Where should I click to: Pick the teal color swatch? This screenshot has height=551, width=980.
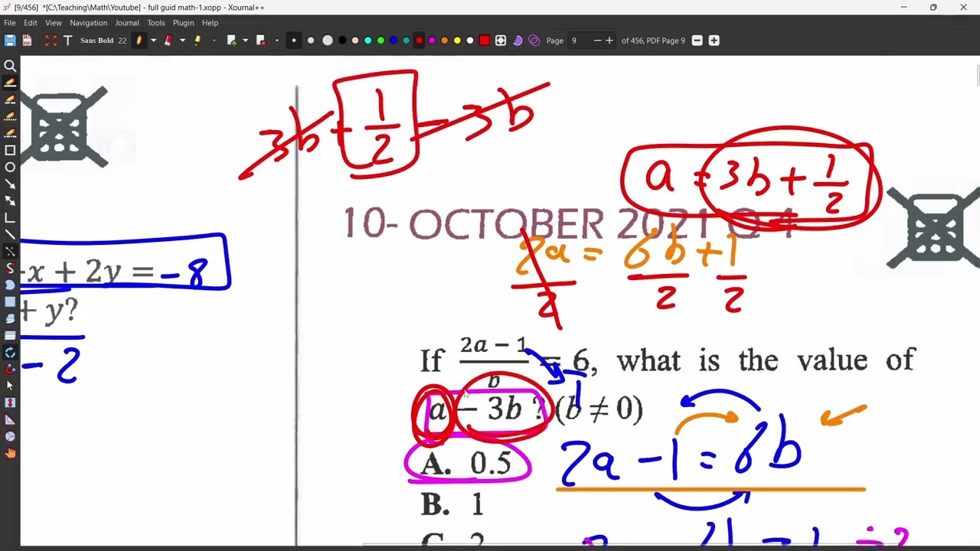[406, 41]
